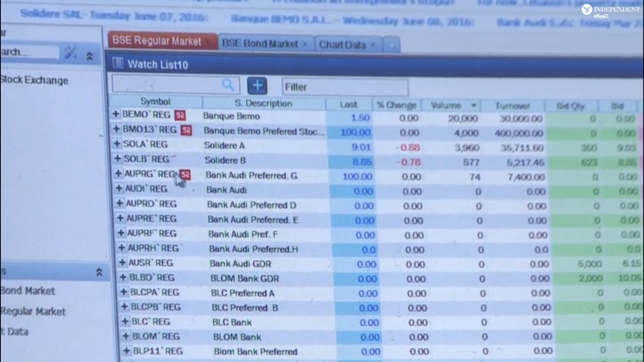Click the BMO13`REG turnover 400,000.00

(x=519, y=133)
